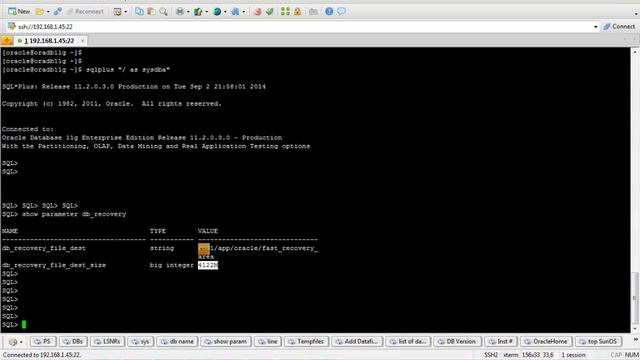Viewport: 640px width, 360px height.
Task: Click the blue font icon
Action: click(236, 11)
